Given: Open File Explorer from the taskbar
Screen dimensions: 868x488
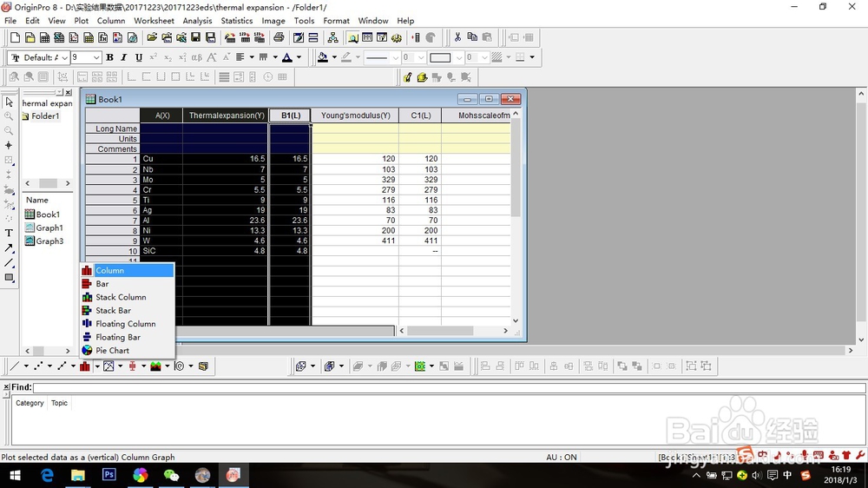Looking at the screenshot, I should pos(77,475).
